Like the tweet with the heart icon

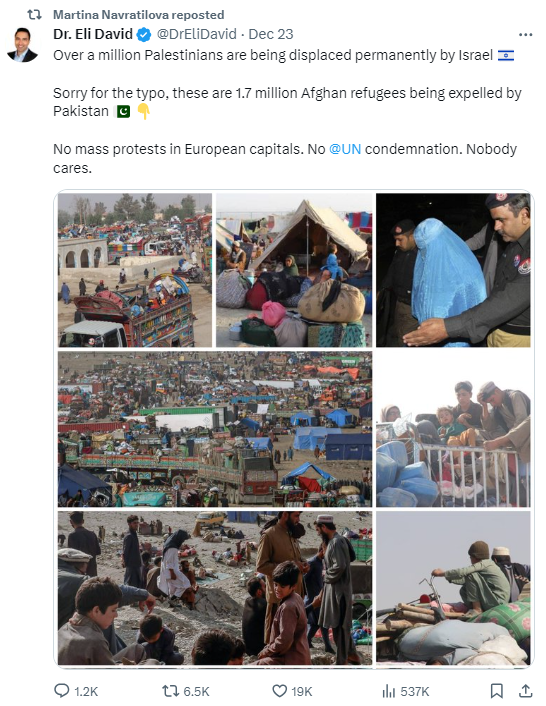click(x=280, y=691)
